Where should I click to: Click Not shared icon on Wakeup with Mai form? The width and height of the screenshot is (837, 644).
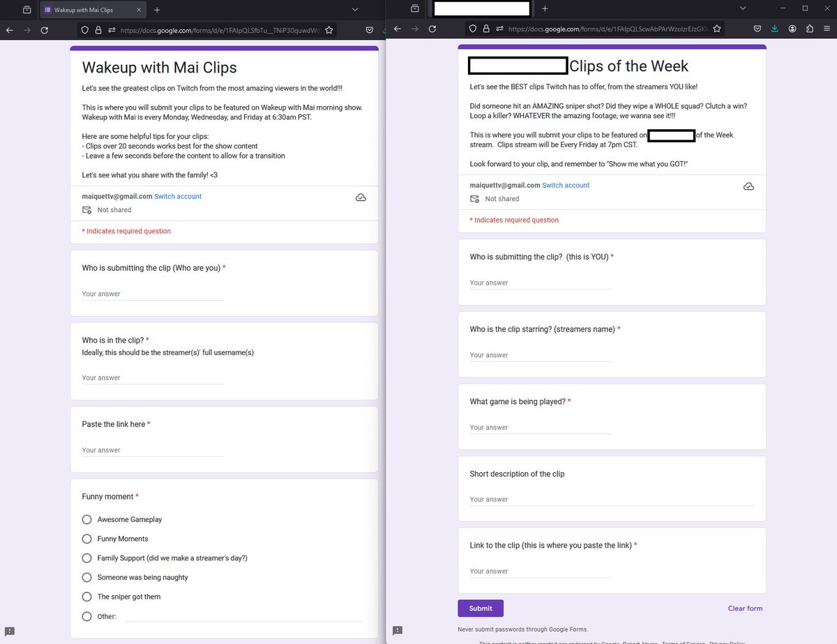pos(86,210)
